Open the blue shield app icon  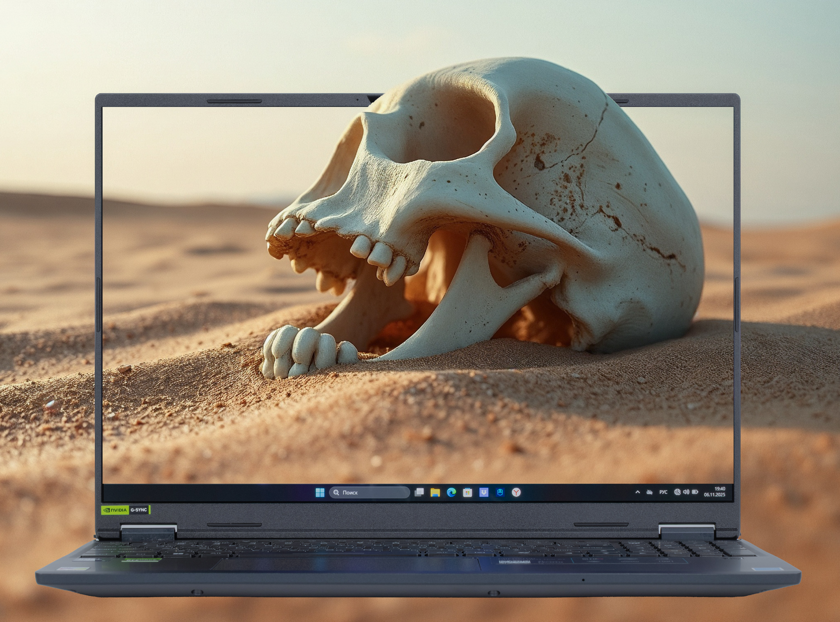pyautogui.click(x=500, y=493)
